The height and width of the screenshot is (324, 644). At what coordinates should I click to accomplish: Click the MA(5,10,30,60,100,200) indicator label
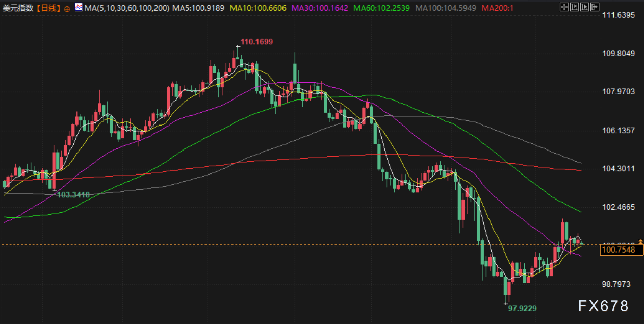126,8
